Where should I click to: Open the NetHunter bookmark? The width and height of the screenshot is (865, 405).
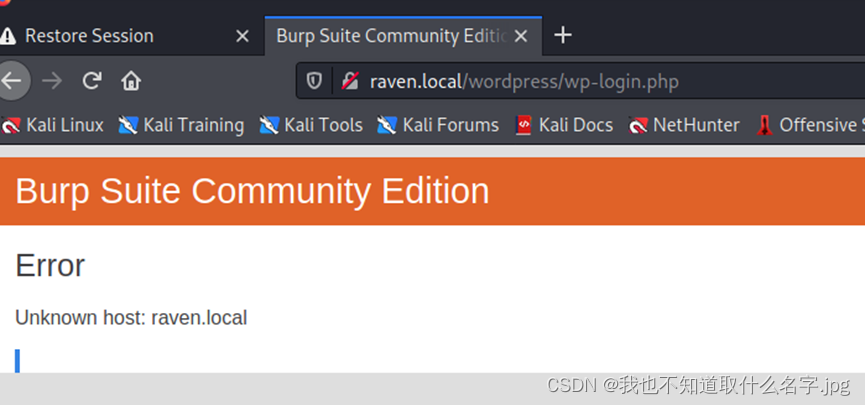[x=684, y=125]
